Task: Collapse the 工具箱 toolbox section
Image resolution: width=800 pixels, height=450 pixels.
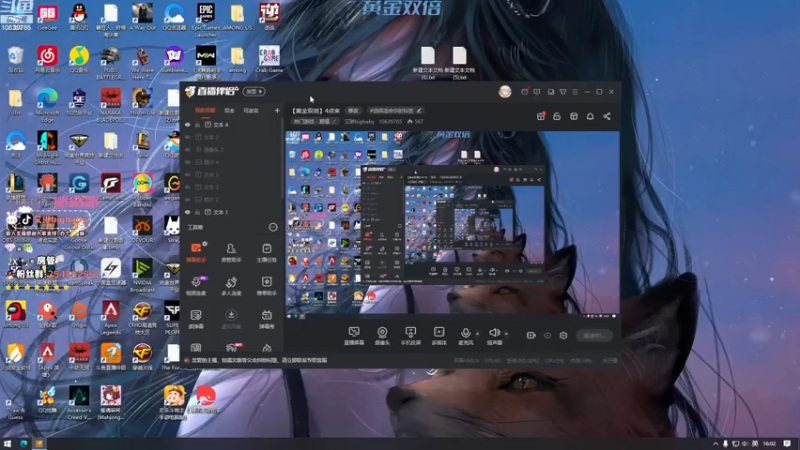Action: tap(273, 227)
